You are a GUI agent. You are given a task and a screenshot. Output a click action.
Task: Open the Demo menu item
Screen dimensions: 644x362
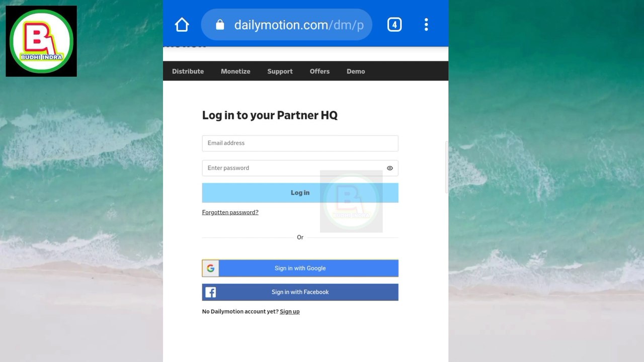click(x=356, y=71)
